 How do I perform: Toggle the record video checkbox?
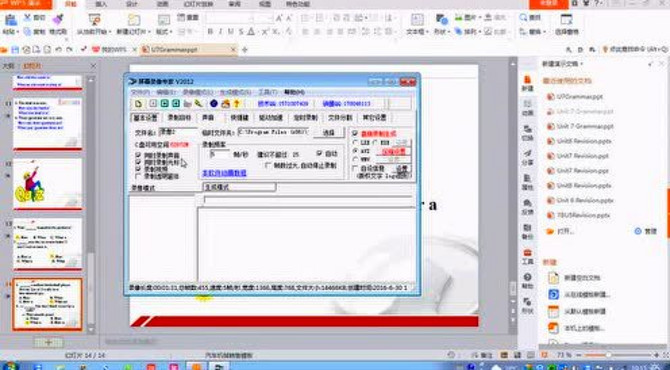point(138,169)
